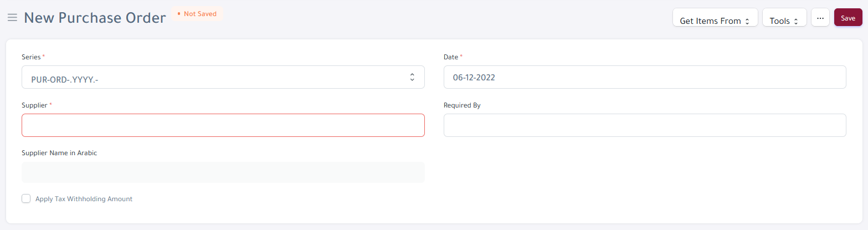
Task: Open the PUR-ORD-.YYYY.- Series select box
Action: pyautogui.click(x=223, y=77)
